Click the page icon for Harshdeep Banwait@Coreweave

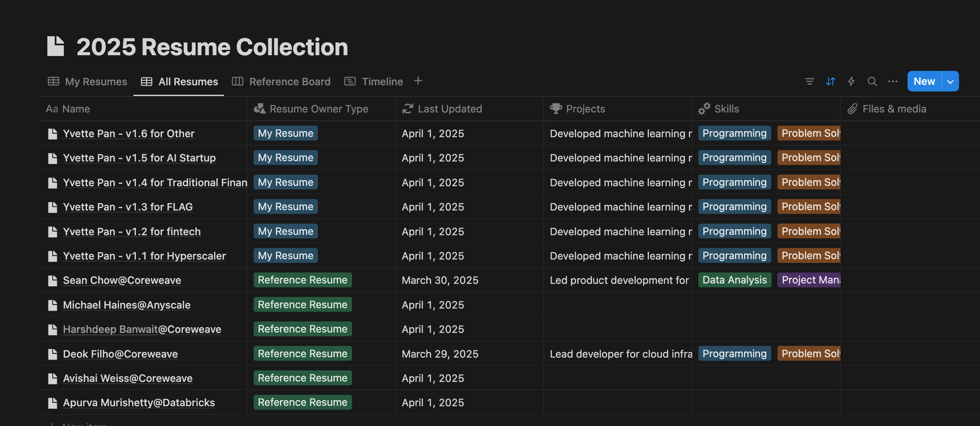[52, 330]
